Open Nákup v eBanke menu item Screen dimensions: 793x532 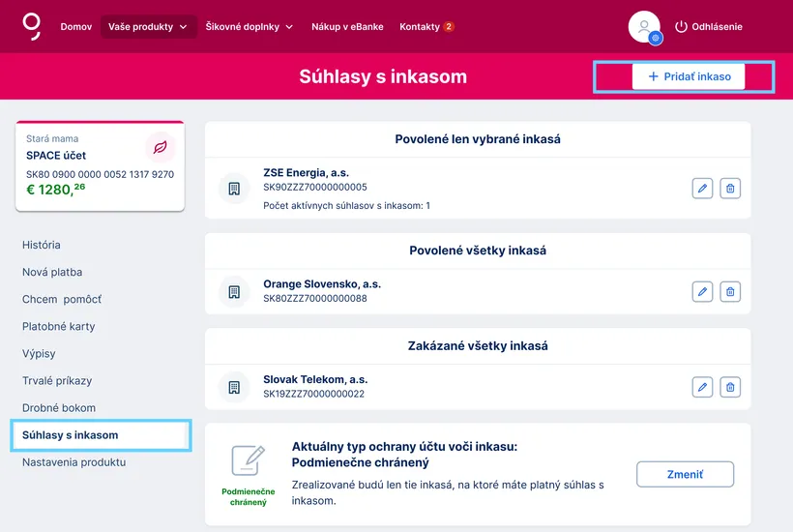click(347, 27)
